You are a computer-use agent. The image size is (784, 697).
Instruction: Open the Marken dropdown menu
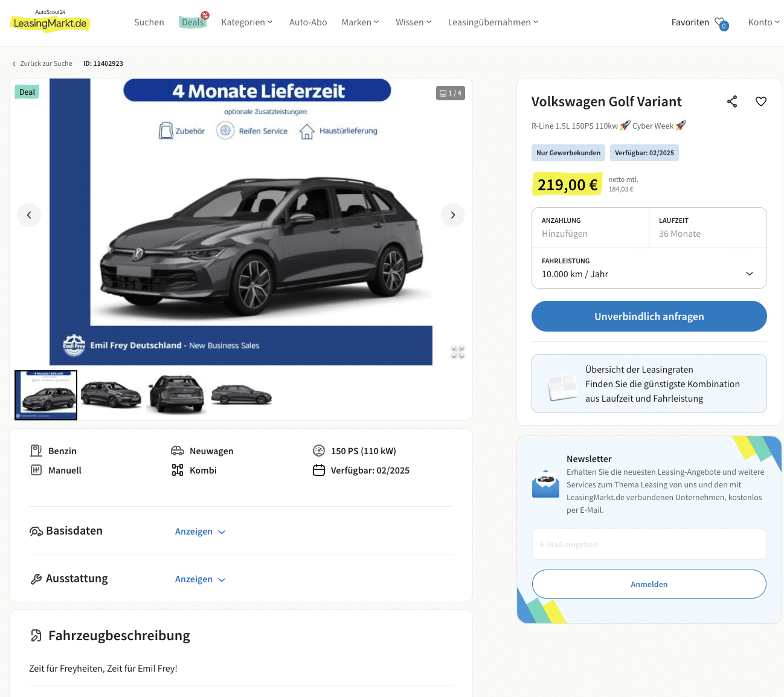coord(361,22)
